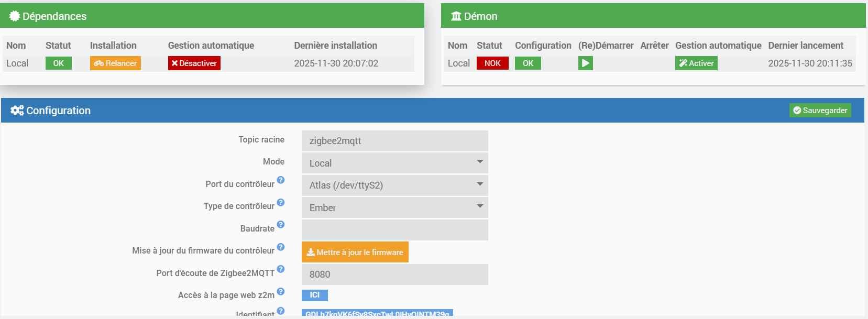Open the Type de contrôleur dropdown showing Ember
Viewport: 868px width, 319px height.
point(395,207)
